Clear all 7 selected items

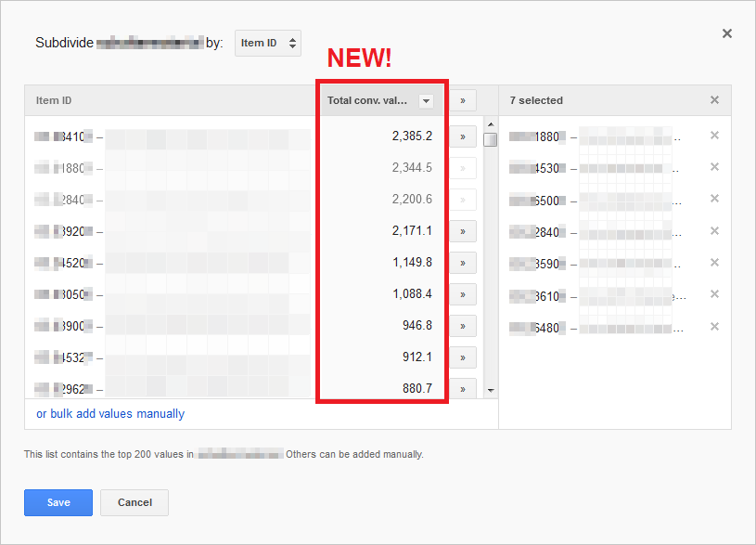(714, 100)
